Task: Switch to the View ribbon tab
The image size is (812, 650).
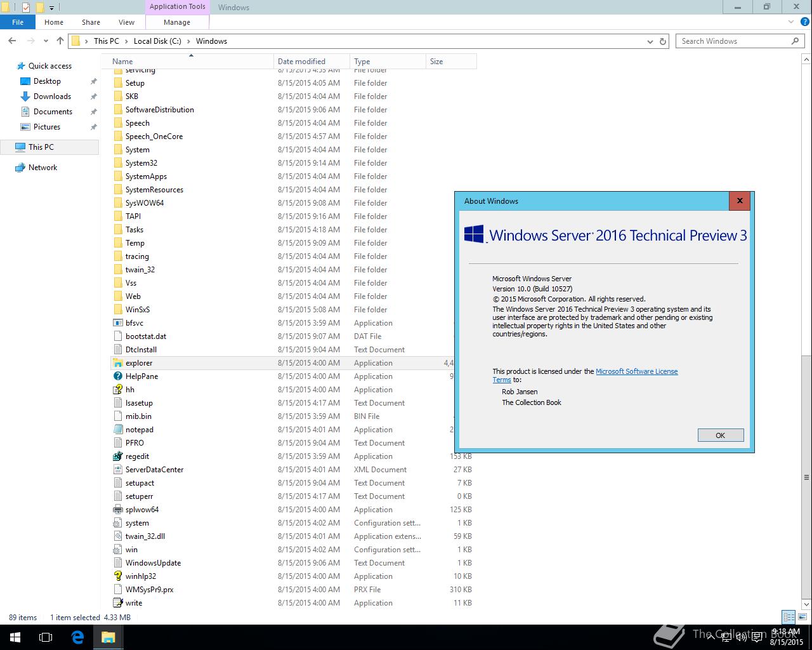Action: click(x=126, y=22)
